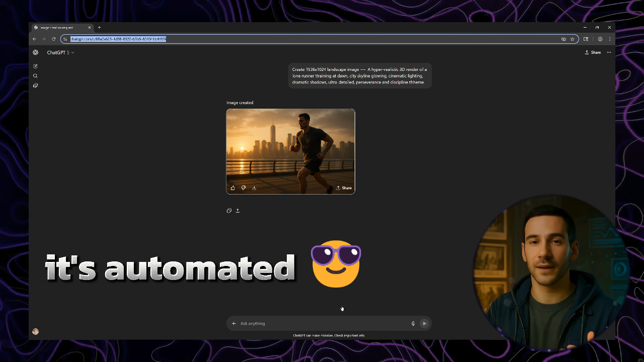Open the ChatGPT 5 model dropdown

click(x=60, y=52)
